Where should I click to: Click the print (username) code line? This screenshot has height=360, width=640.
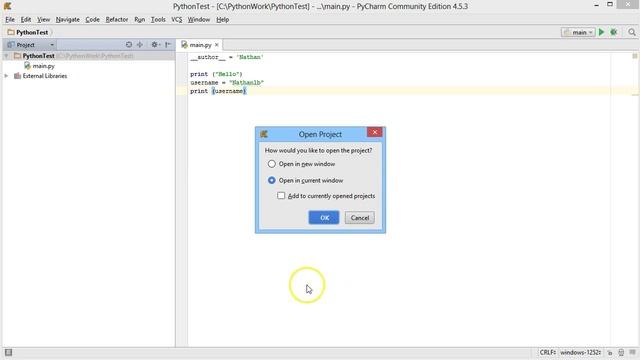click(218, 91)
